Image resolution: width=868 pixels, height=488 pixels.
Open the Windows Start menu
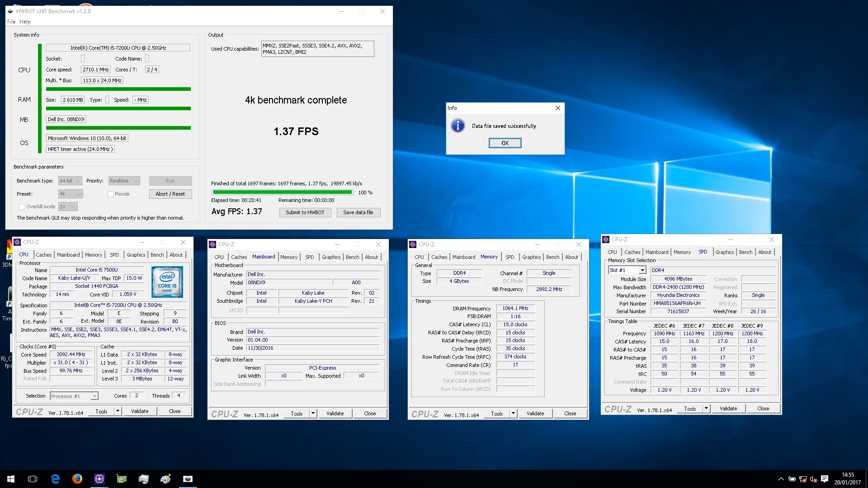pos(11,479)
